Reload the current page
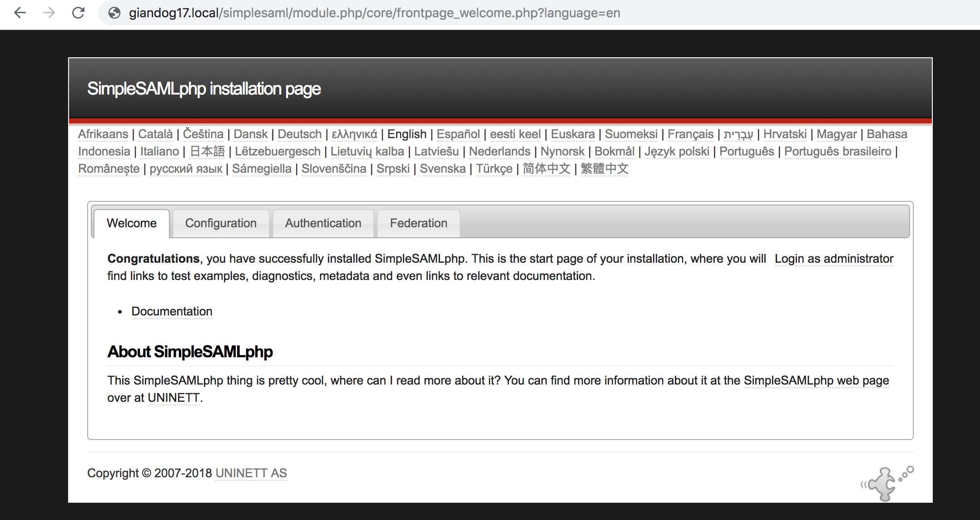980x520 pixels. click(x=78, y=14)
